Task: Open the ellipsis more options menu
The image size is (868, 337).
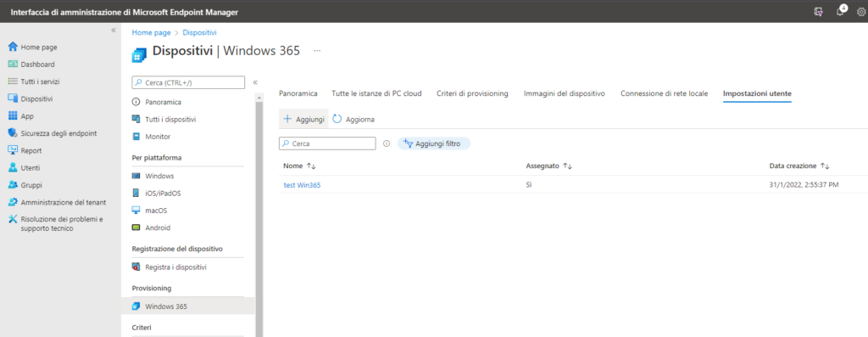Action: pyautogui.click(x=317, y=50)
